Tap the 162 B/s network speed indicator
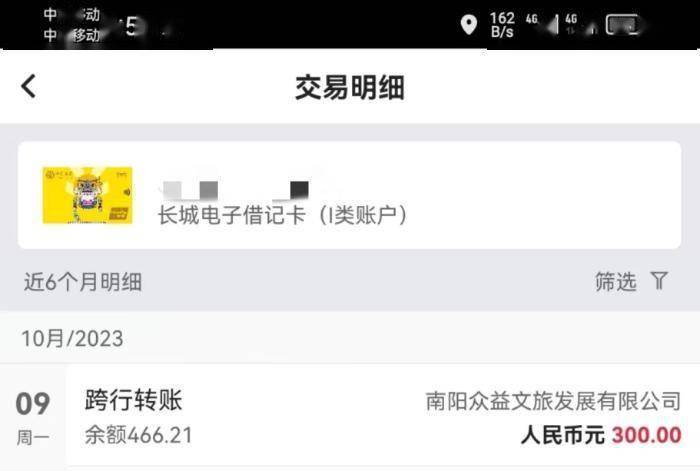The height and width of the screenshot is (471, 700). pyautogui.click(x=502, y=25)
